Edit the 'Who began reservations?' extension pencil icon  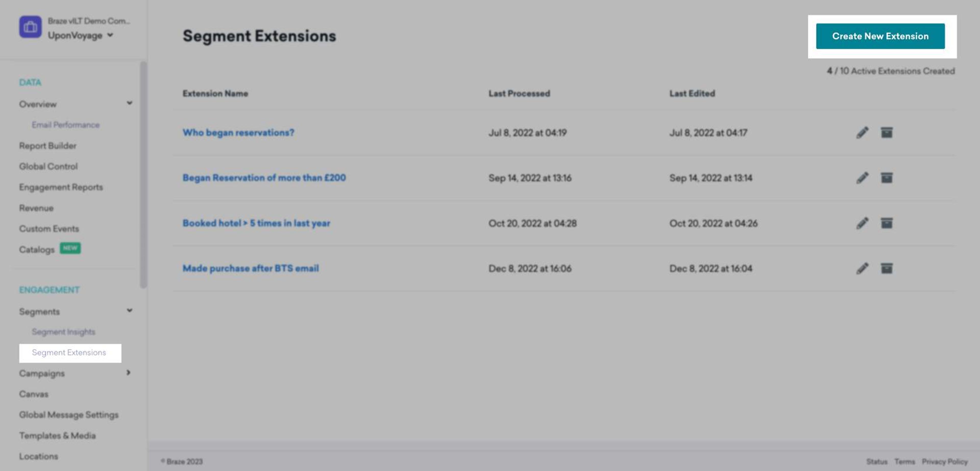(x=862, y=133)
